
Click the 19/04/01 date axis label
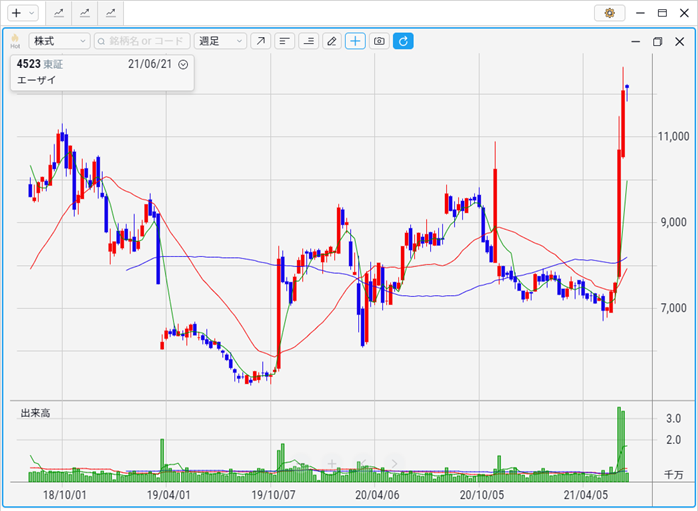[x=168, y=495]
